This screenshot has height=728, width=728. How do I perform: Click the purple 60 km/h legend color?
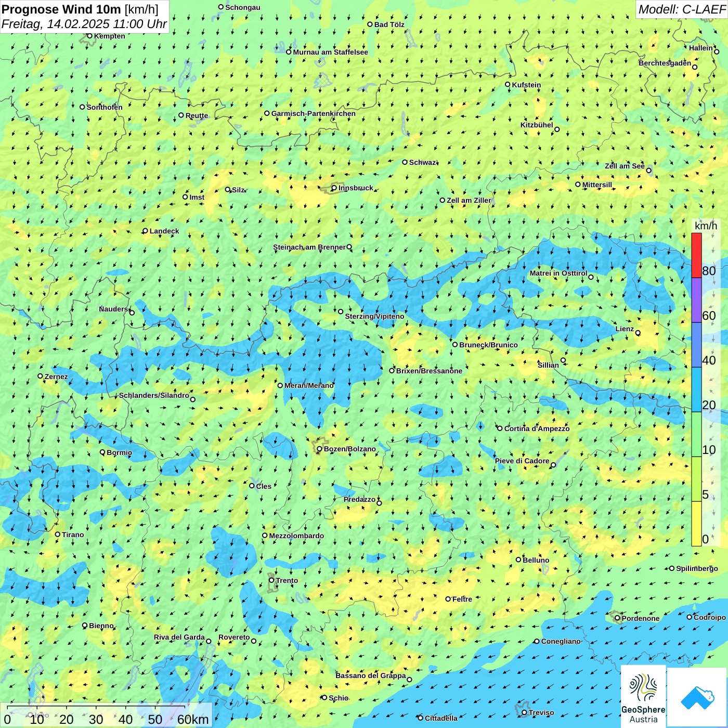(696, 300)
